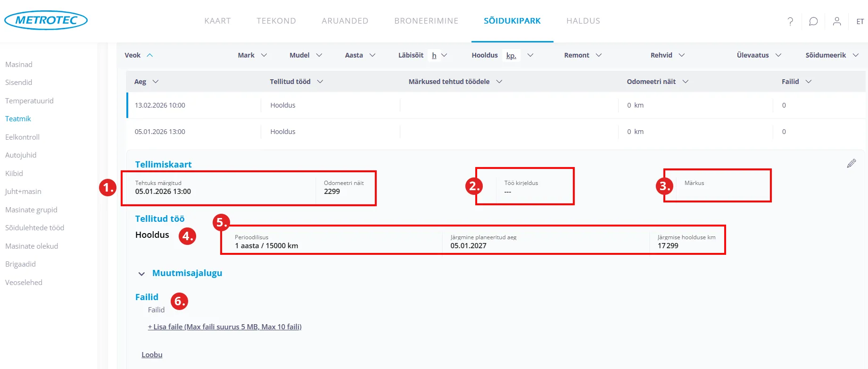Switch to the ARUANDED tab
Viewport: 868px width, 369px height.
coord(345,21)
